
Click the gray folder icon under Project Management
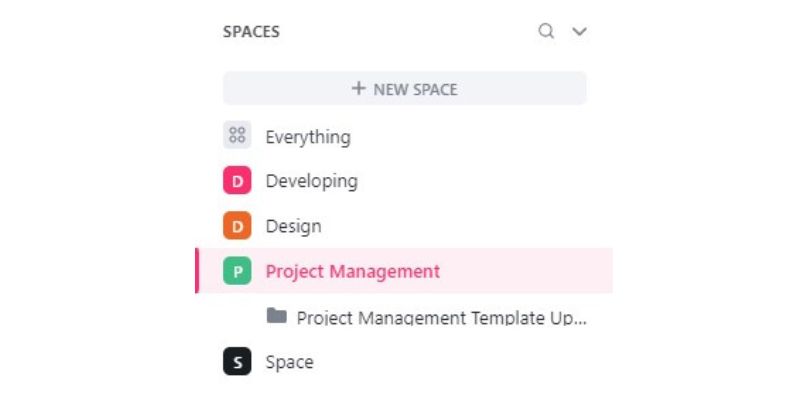(x=277, y=315)
